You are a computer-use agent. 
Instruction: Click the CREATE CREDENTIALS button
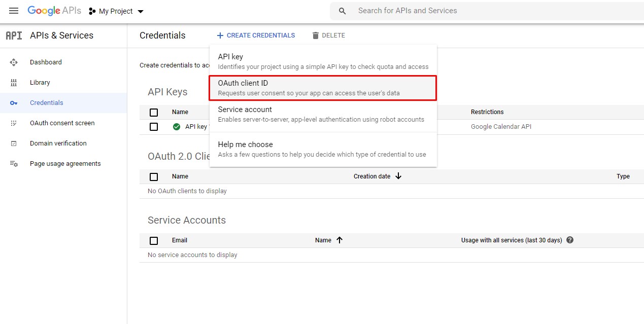(x=256, y=35)
